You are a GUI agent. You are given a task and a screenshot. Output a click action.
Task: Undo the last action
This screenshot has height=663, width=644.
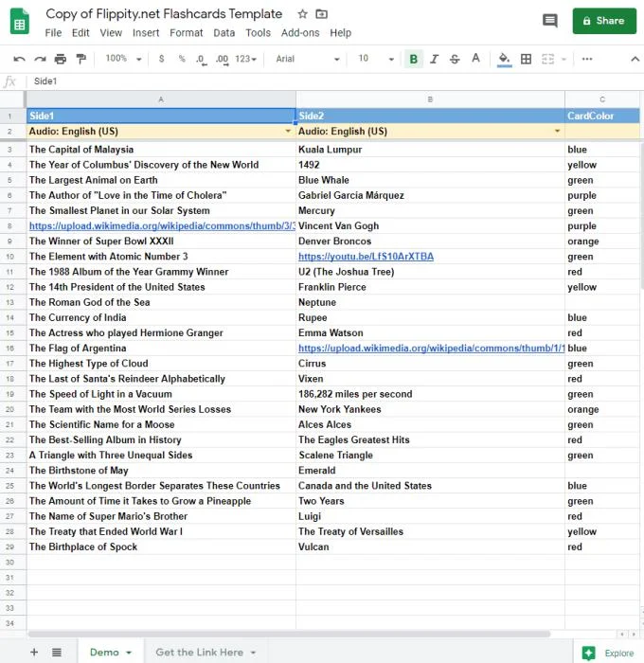20,59
